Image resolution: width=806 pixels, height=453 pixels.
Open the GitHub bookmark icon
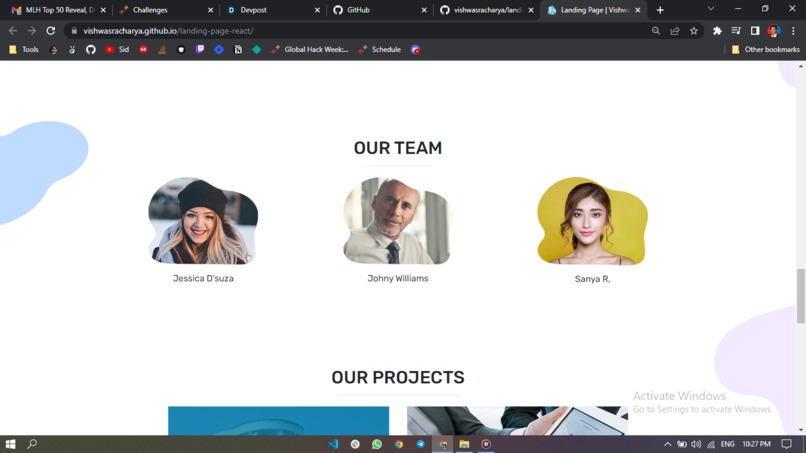[x=90, y=50]
